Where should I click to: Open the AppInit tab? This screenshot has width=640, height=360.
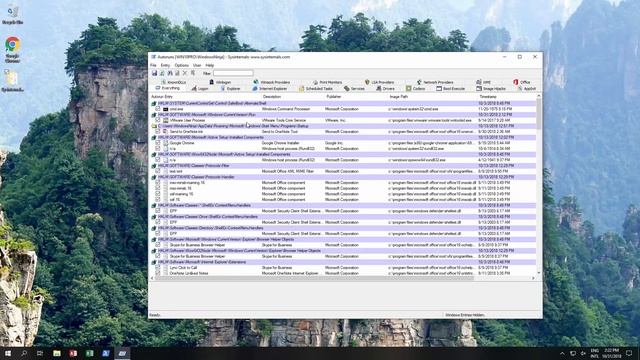[527, 89]
